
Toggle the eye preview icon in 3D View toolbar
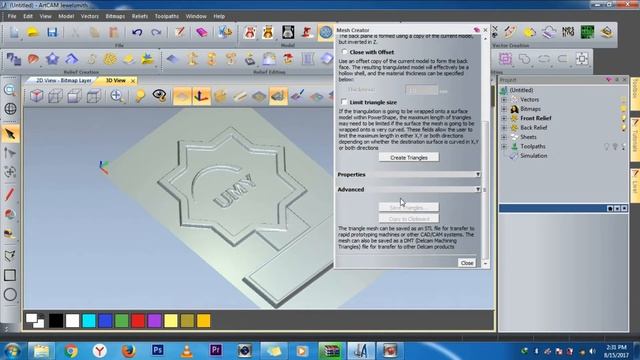click(159, 96)
